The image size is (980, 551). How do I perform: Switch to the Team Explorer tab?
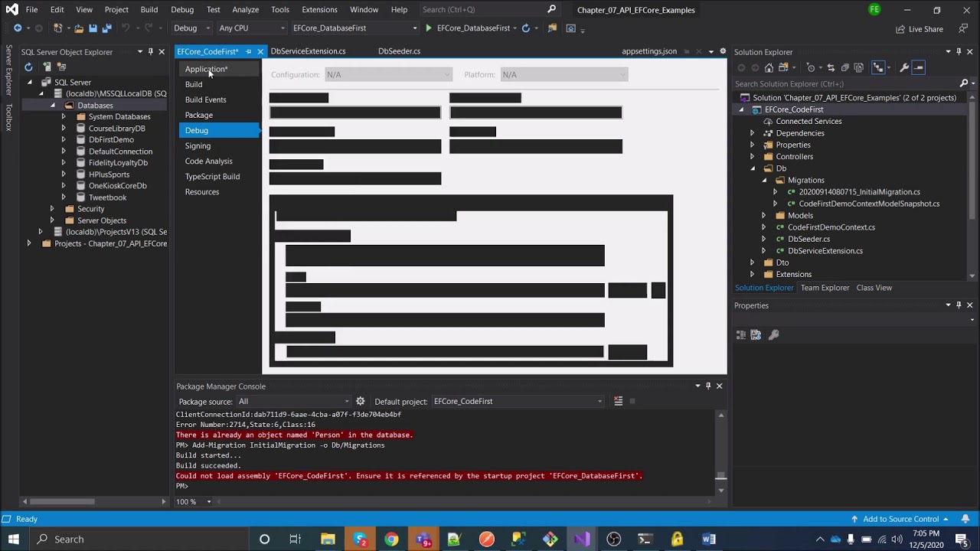825,288
